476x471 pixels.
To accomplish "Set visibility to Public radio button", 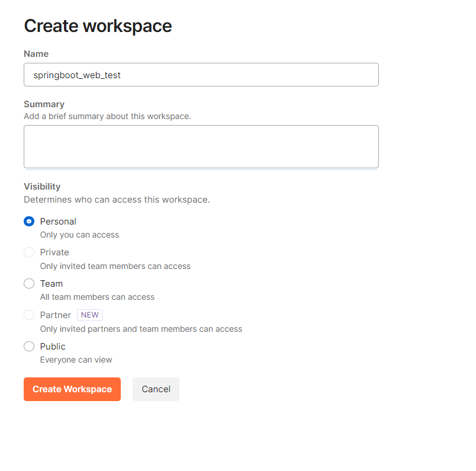I will click(x=29, y=346).
